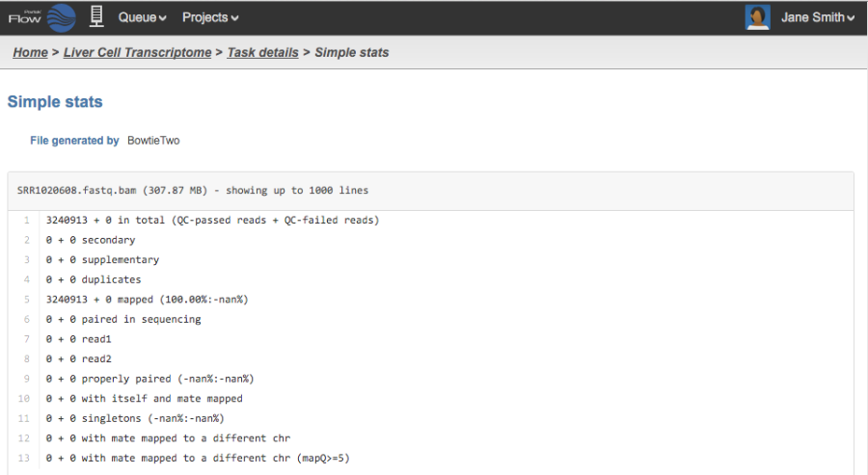Image resolution: width=868 pixels, height=475 pixels.
Task: Click the blue Simple stats page heading
Action: point(55,101)
